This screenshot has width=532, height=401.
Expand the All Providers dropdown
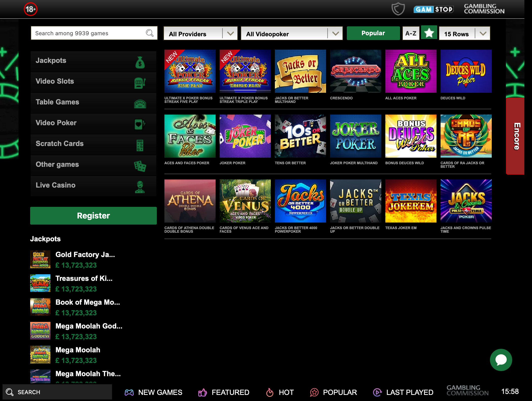click(200, 33)
